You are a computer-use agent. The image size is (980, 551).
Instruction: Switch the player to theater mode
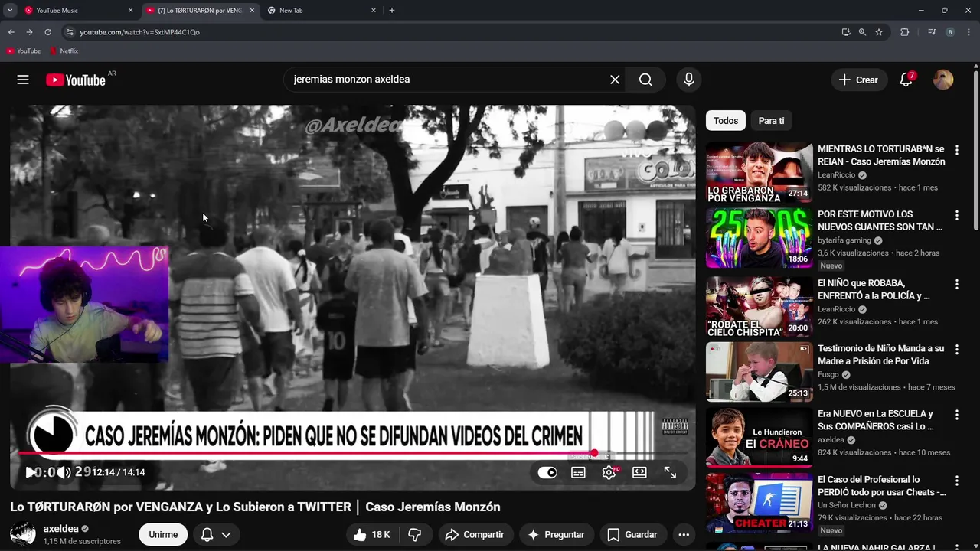point(639,473)
